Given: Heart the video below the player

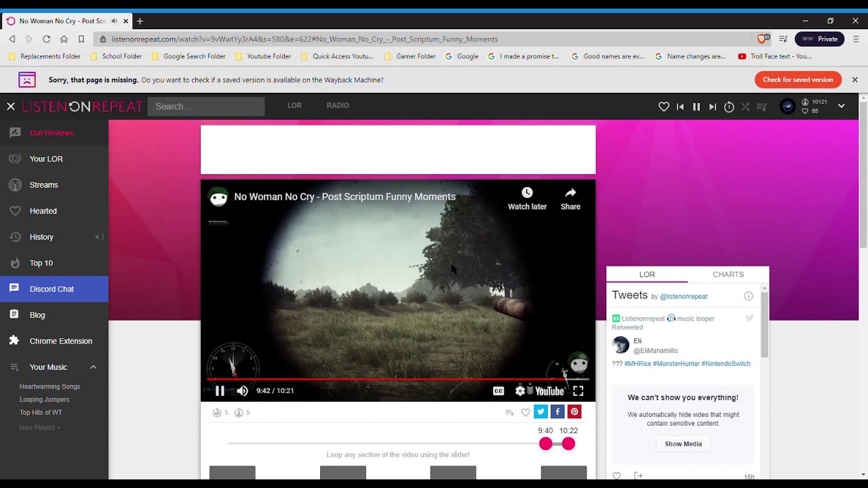Looking at the screenshot, I should [526, 412].
